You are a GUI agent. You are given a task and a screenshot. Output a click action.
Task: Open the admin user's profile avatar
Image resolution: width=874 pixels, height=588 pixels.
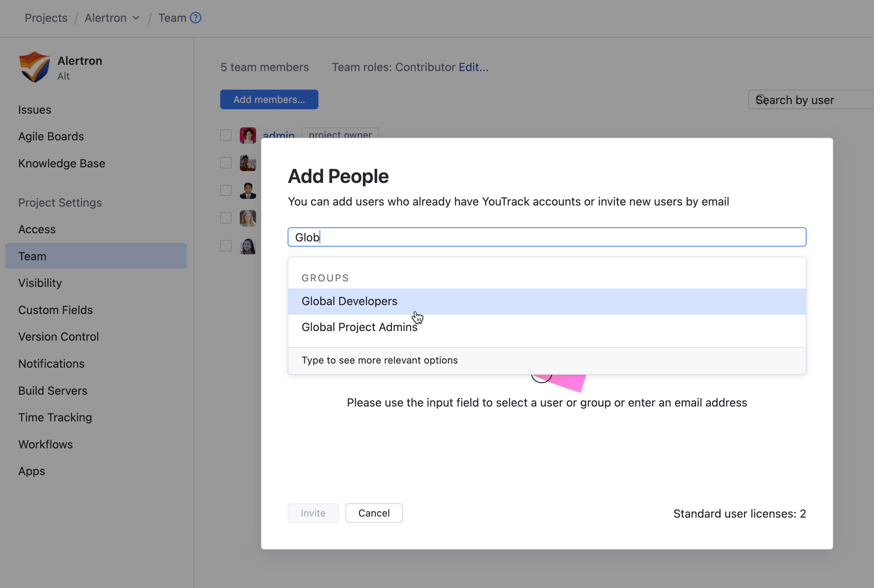(248, 136)
